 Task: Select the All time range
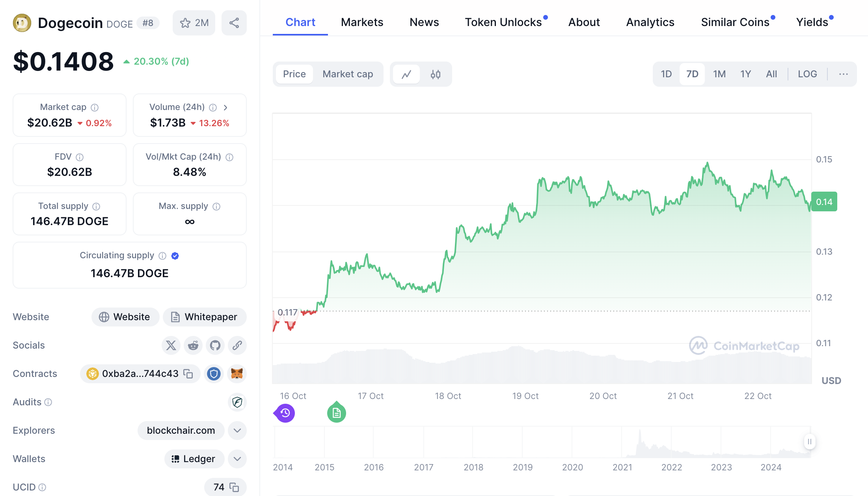(x=771, y=74)
